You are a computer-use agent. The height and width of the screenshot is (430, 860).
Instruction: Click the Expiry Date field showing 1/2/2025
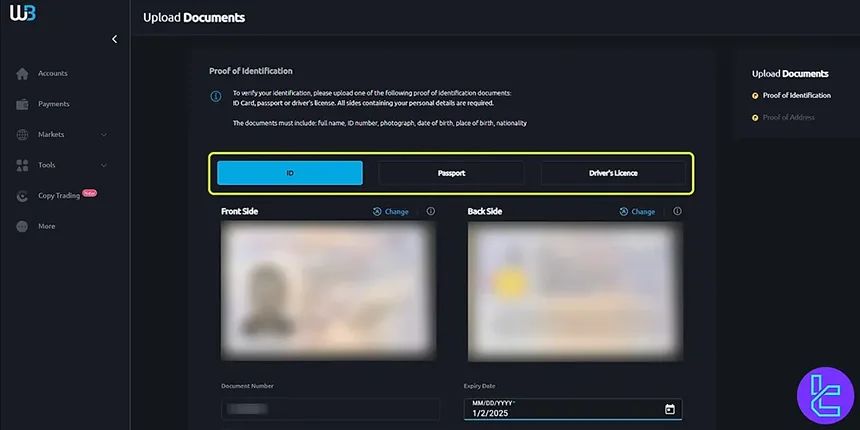(x=573, y=409)
